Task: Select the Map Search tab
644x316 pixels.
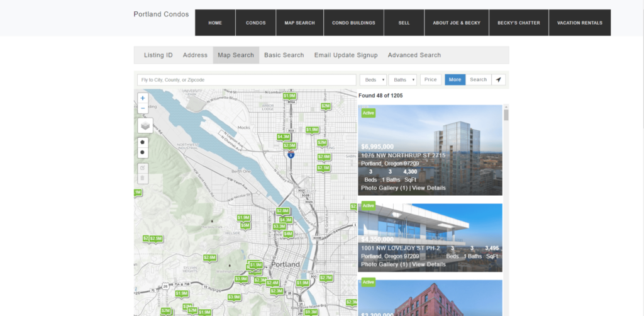Action: tap(236, 55)
